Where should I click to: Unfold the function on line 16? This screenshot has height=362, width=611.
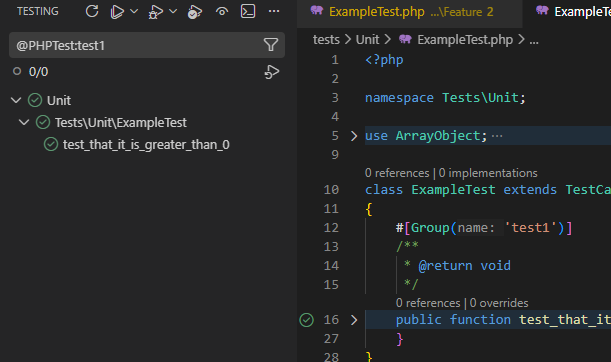(x=354, y=320)
